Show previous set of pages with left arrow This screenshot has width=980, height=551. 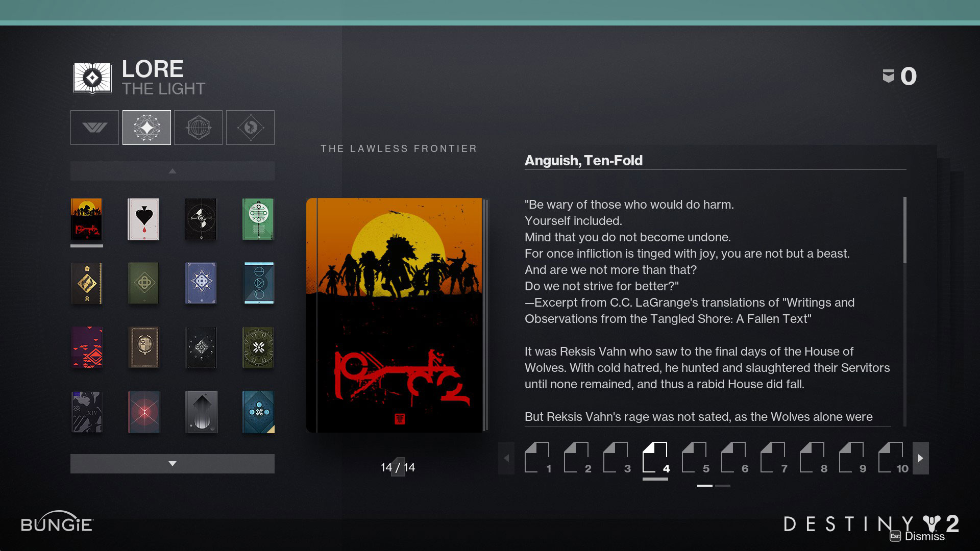[x=506, y=458]
